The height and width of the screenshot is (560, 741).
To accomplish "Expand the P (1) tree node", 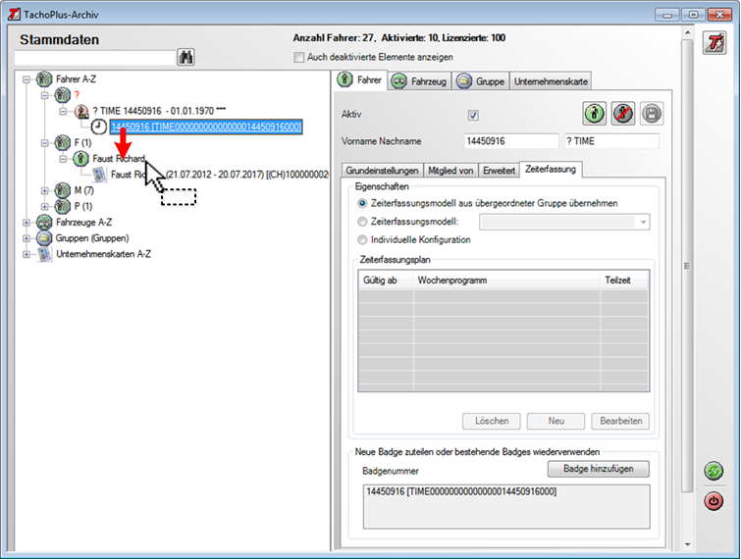I will click(x=44, y=207).
